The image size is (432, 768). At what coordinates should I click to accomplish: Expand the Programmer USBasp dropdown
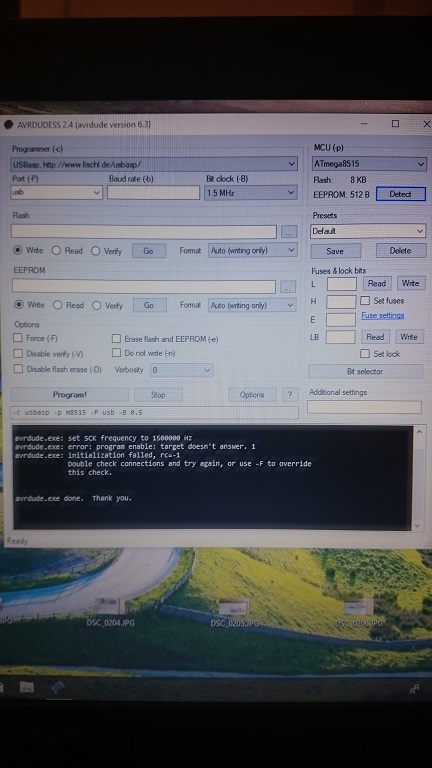pyautogui.click(x=154, y=164)
